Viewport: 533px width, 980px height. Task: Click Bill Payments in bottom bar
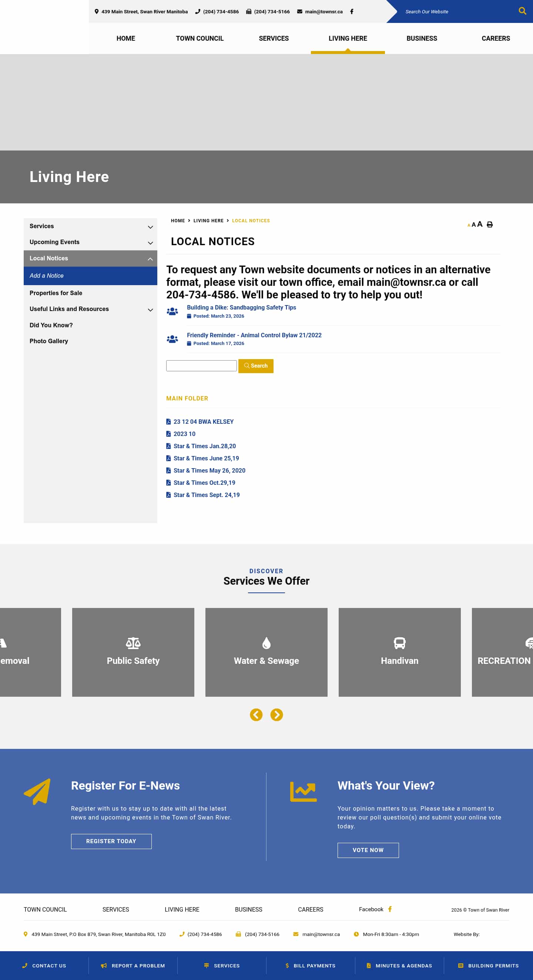point(310,966)
